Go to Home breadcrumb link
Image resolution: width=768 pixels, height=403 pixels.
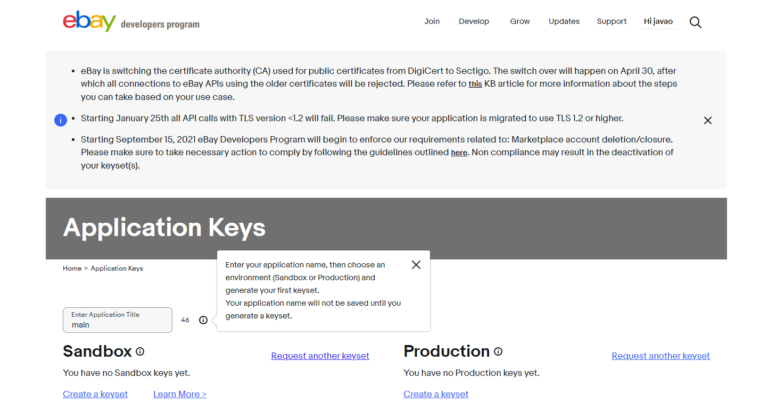[72, 269]
